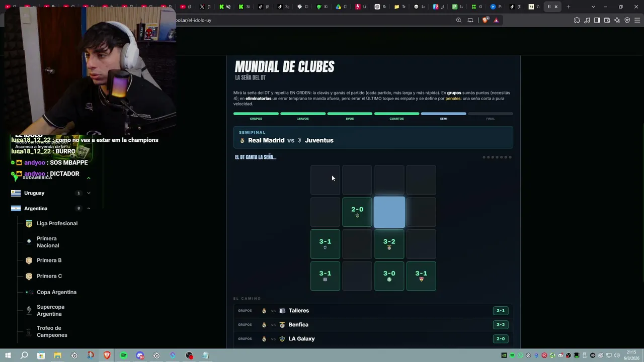Open the Leo AI sparkle icon

[617, 20]
